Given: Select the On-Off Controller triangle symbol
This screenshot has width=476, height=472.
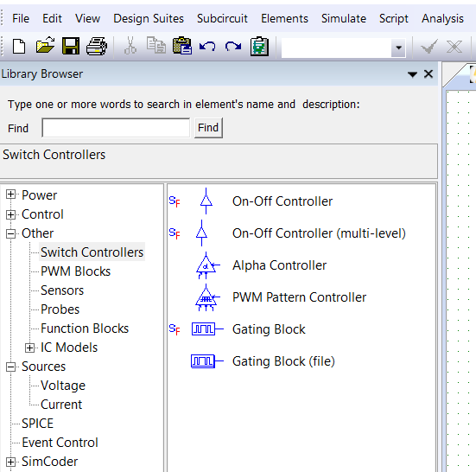Looking at the screenshot, I should [x=206, y=201].
